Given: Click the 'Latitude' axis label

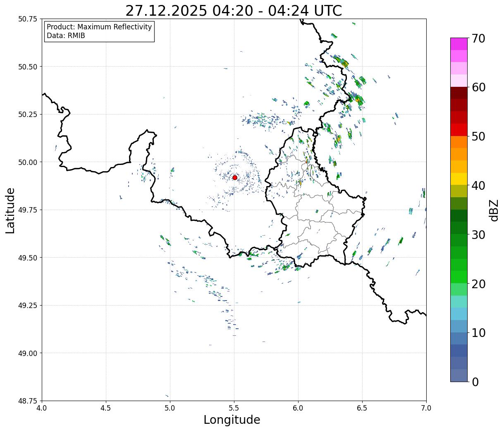Looking at the screenshot, I should (x=10, y=210).
